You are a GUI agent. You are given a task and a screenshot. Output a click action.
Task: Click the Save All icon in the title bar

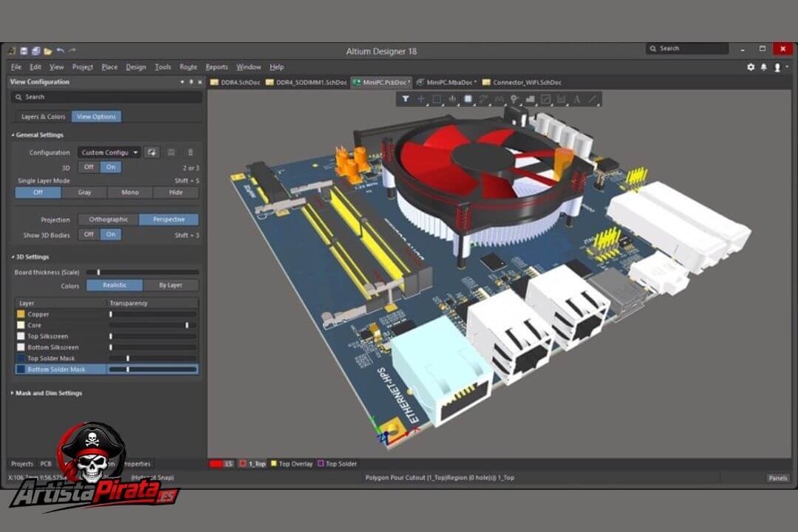pos(35,51)
